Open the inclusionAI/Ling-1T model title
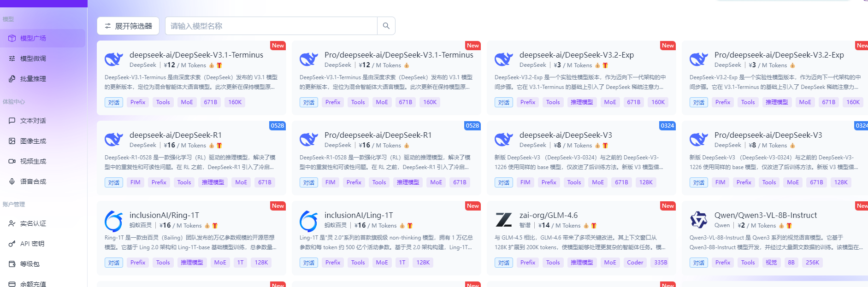The width and height of the screenshot is (868, 287). coord(359,215)
